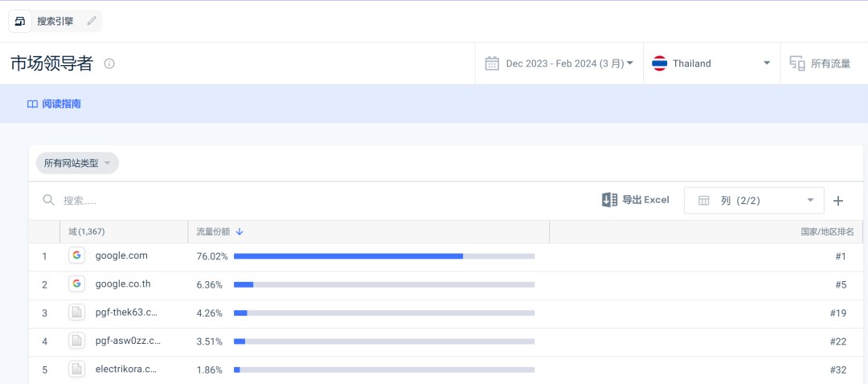Open the 阅读指南 link
The width and height of the screenshot is (868, 384).
pos(61,104)
